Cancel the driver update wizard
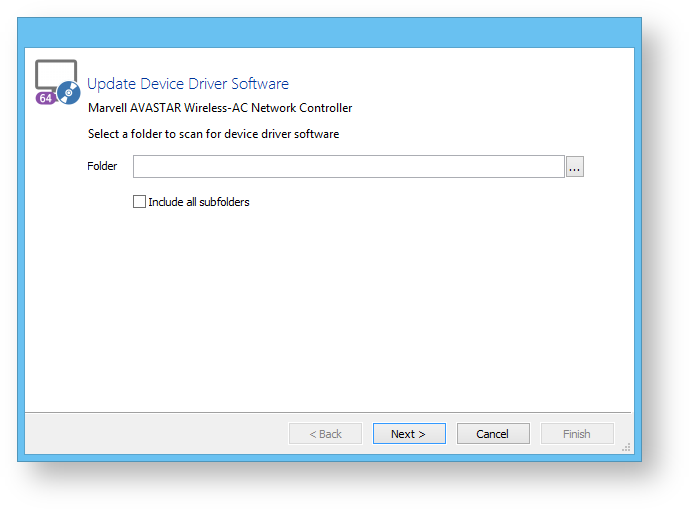This screenshot has height=510, width=690. coord(493,434)
